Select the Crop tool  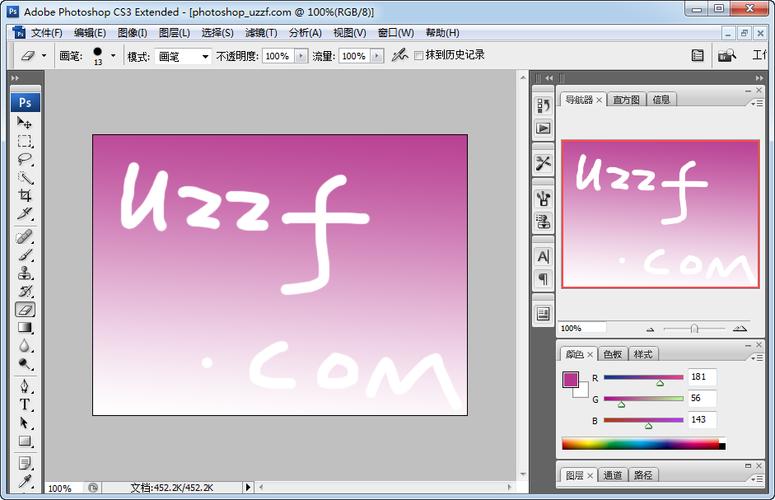point(25,196)
